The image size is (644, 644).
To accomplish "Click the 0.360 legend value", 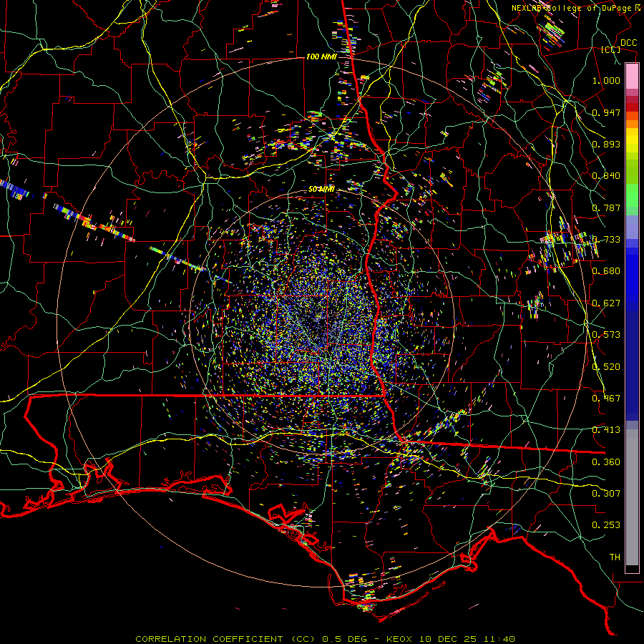I will point(606,462).
